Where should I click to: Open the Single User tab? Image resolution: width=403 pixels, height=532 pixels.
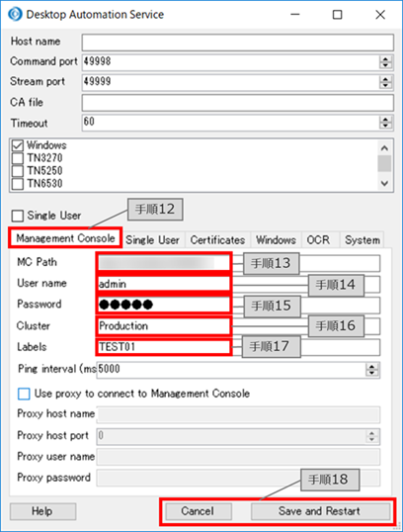152,240
